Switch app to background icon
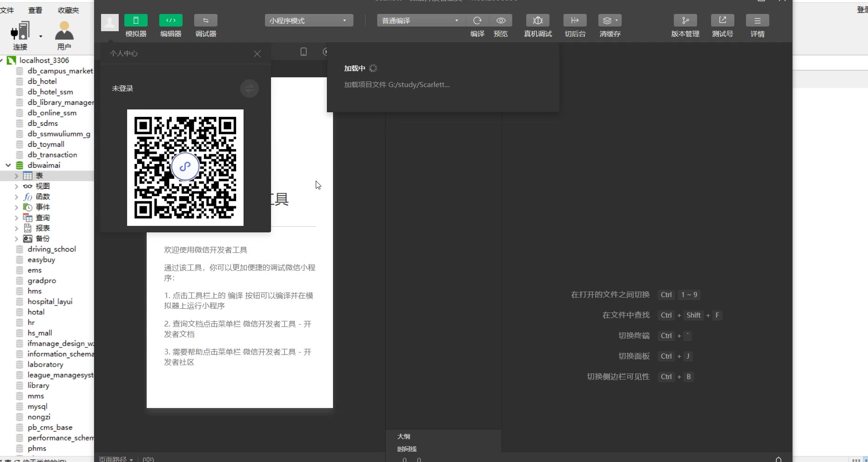 [x=575, y=20]
